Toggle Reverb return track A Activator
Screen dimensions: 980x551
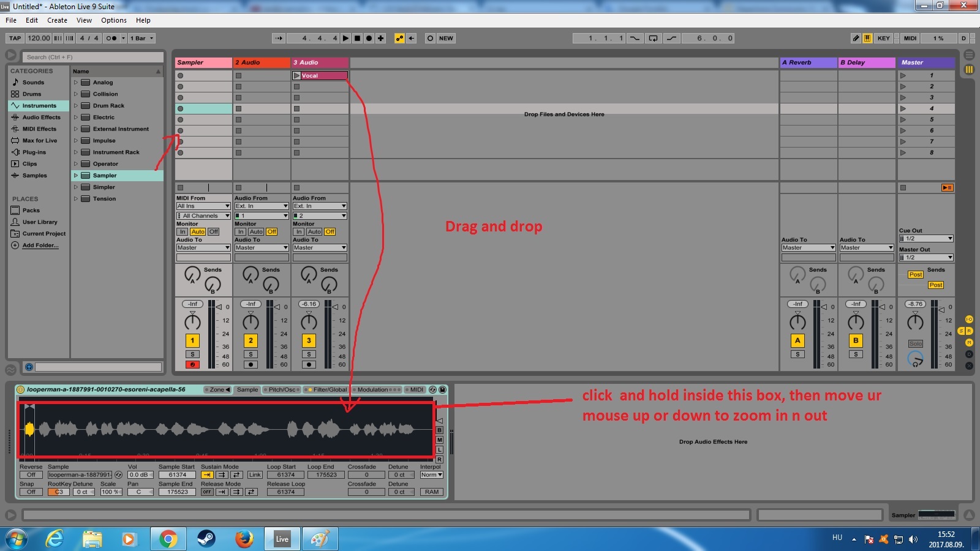(x=797, y=340)
